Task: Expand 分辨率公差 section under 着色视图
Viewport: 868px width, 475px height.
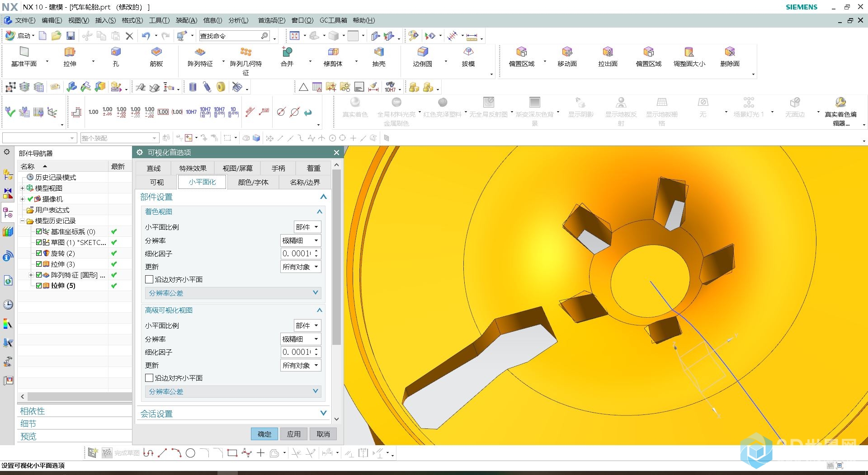Action: (233, 293)
